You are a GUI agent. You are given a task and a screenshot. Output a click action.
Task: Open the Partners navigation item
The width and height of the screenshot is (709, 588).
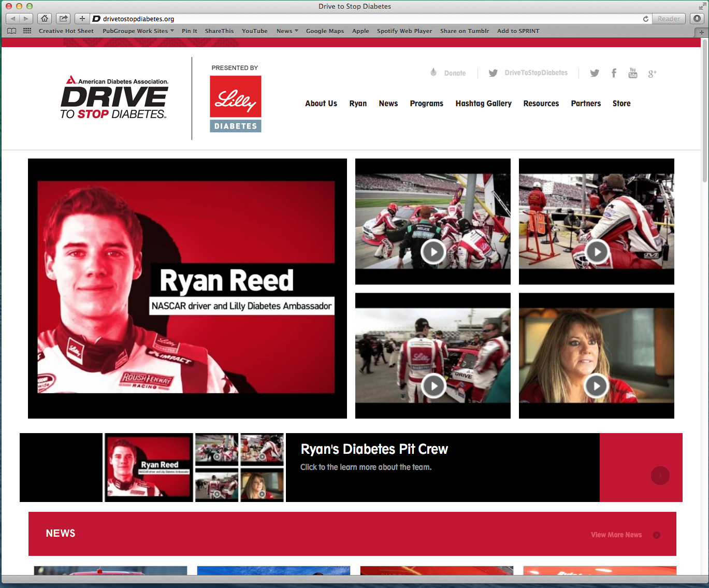click(x=586, y=104)
